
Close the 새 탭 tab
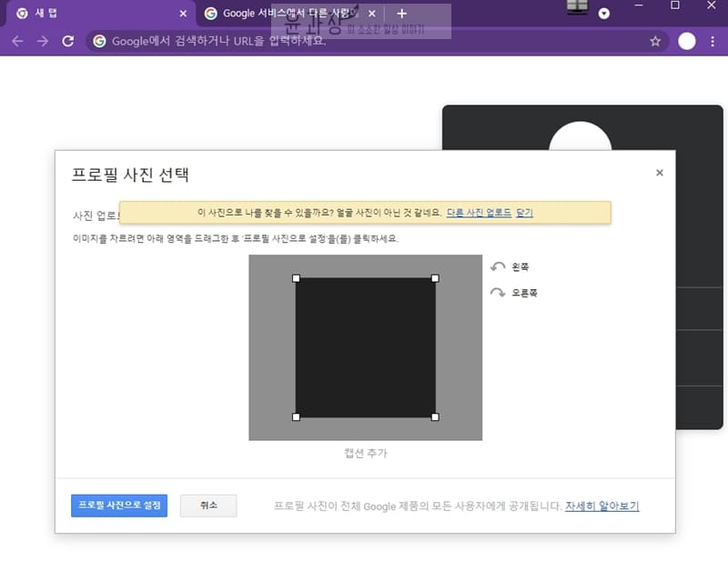tap(183, 14)
